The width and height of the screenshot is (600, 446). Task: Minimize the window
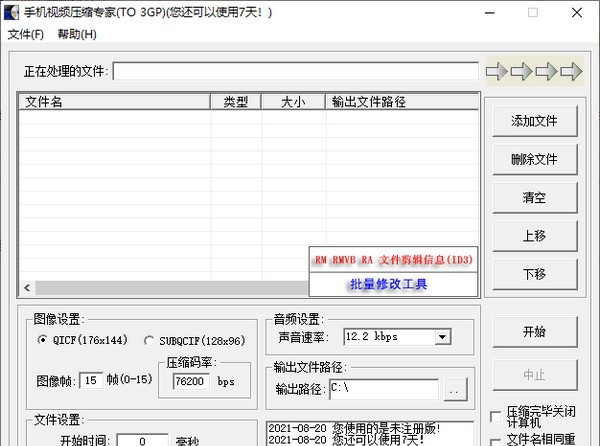pyautogui.click(x=489, y=13)
